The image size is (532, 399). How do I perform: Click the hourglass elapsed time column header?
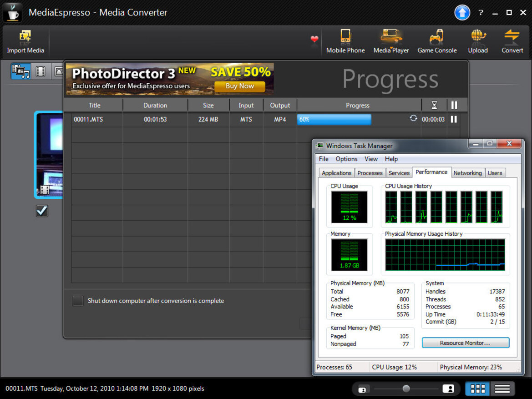click(x=434, y=106)
